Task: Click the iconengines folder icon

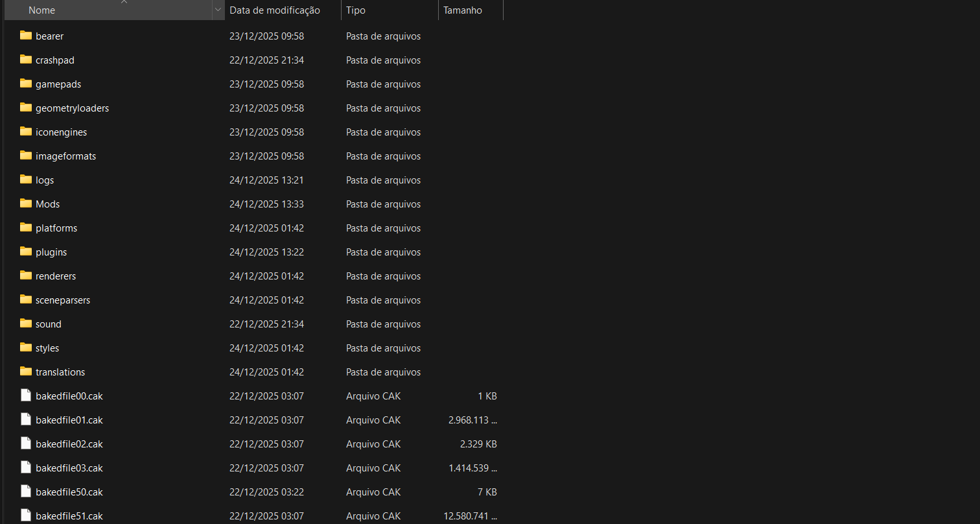Action: (26, 132)
